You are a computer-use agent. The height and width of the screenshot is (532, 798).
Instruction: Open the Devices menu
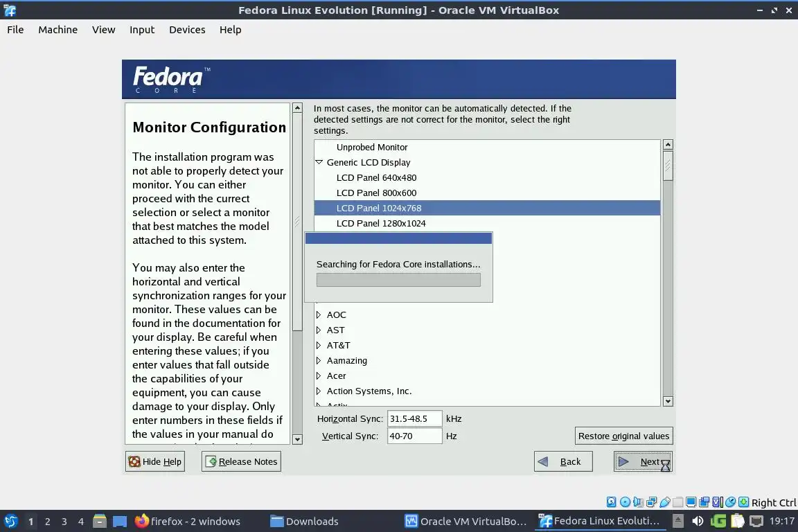pyautogui.click(x=187, y=30)
